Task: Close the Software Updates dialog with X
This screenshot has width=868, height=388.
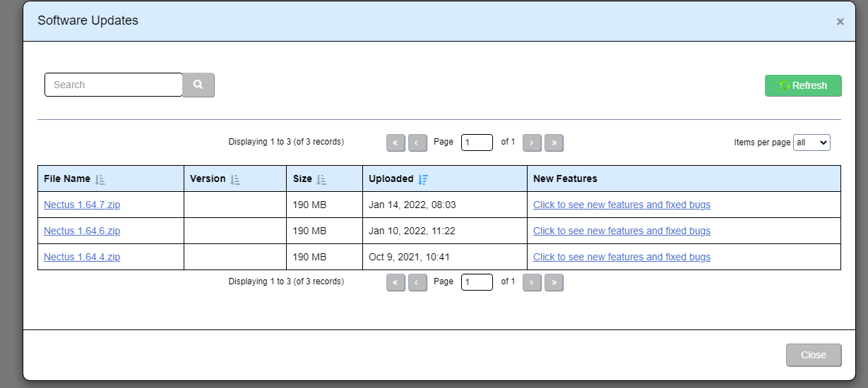Action: click(x=840, y=22)
